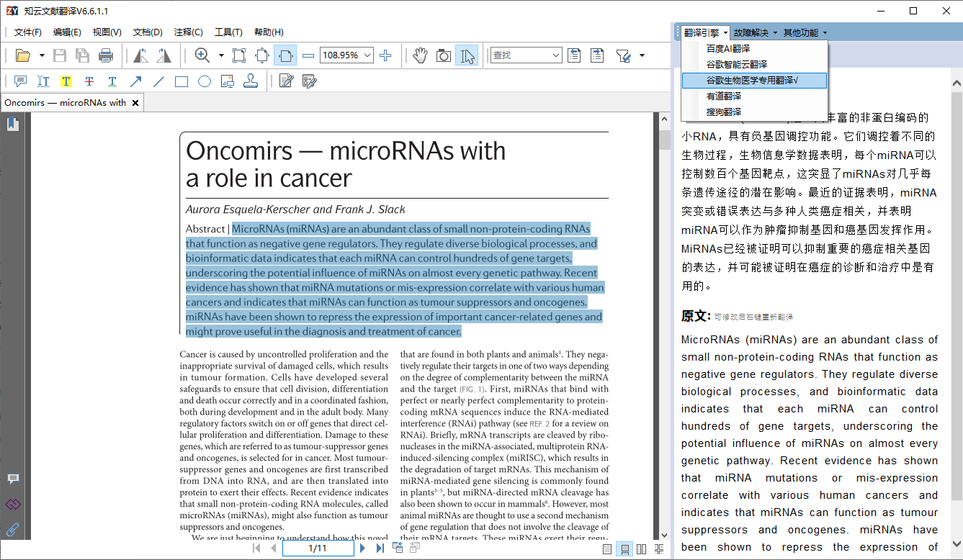
Task: Choose 有道翻译 engine
Action: pos(755,96)
